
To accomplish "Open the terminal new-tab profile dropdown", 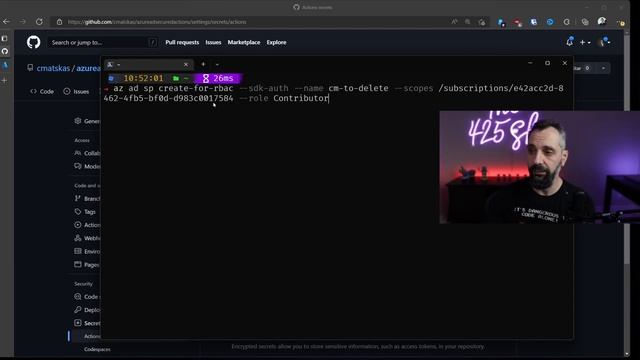I will tap(217, 64).
